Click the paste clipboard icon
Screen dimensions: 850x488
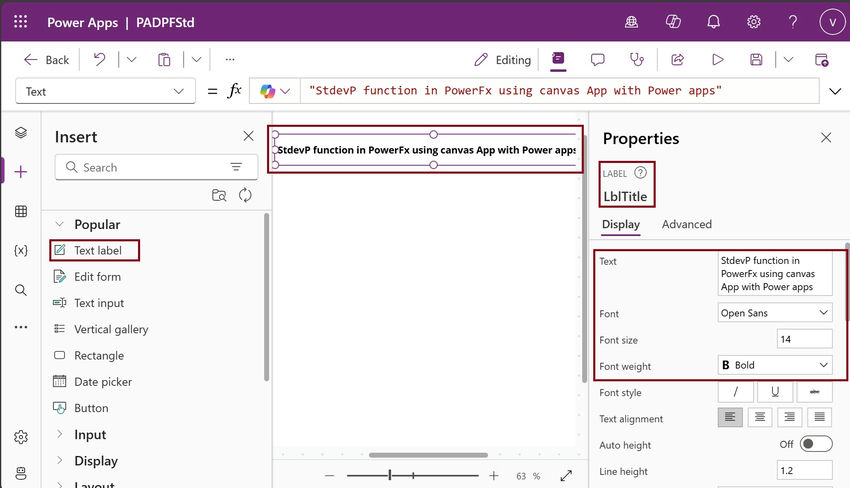tap(164, 60)
